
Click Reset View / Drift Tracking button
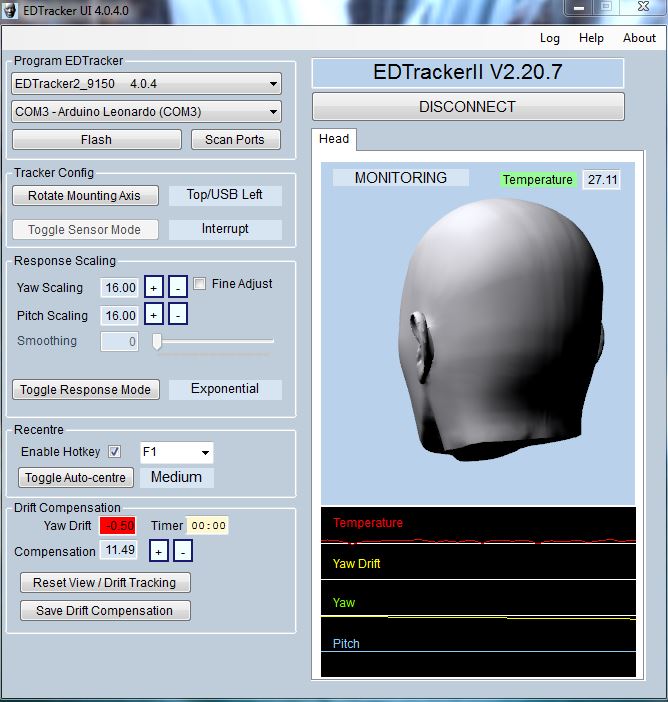click(x=105, y=582)
